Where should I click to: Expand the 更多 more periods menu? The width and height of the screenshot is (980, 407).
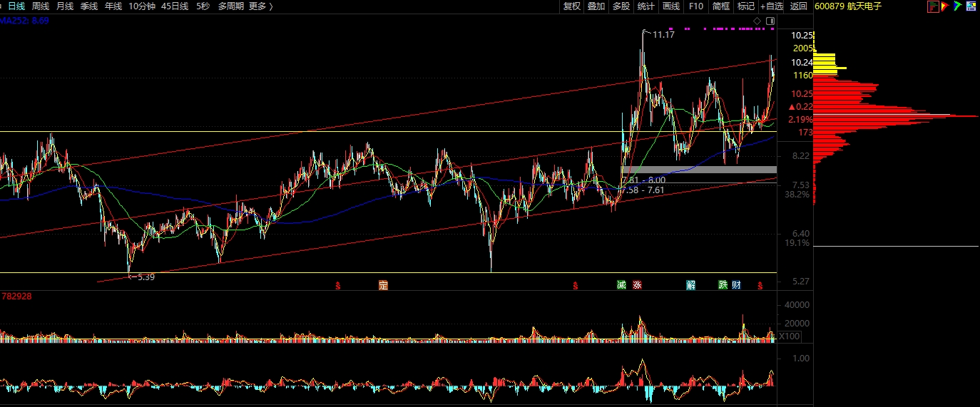261,6
